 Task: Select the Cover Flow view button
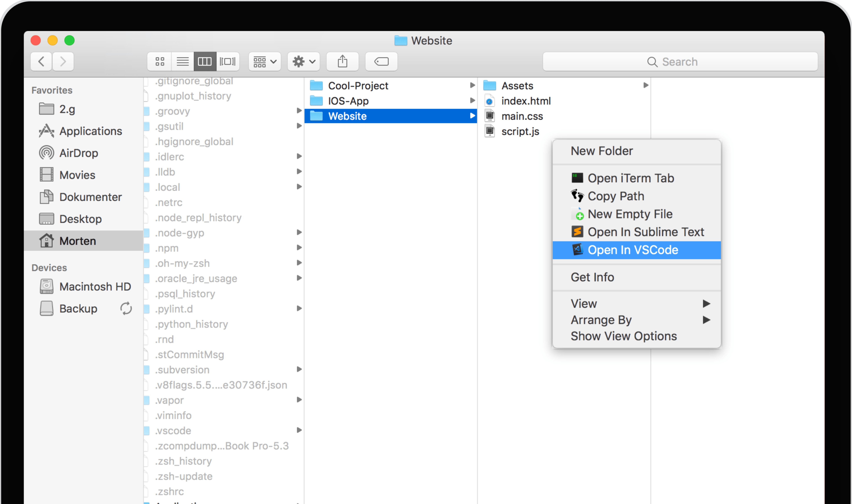point(228,61)
